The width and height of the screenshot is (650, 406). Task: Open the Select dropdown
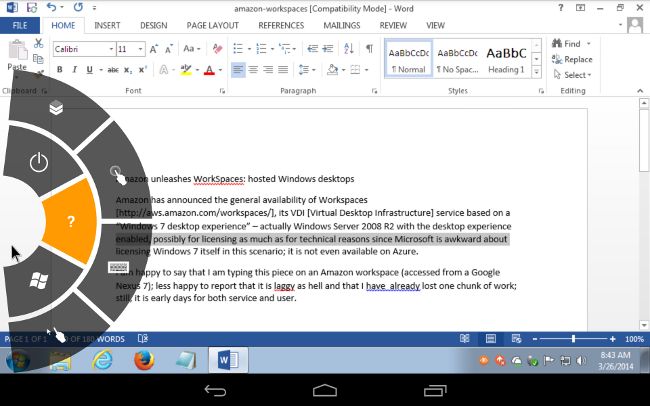tap(572, 75)
